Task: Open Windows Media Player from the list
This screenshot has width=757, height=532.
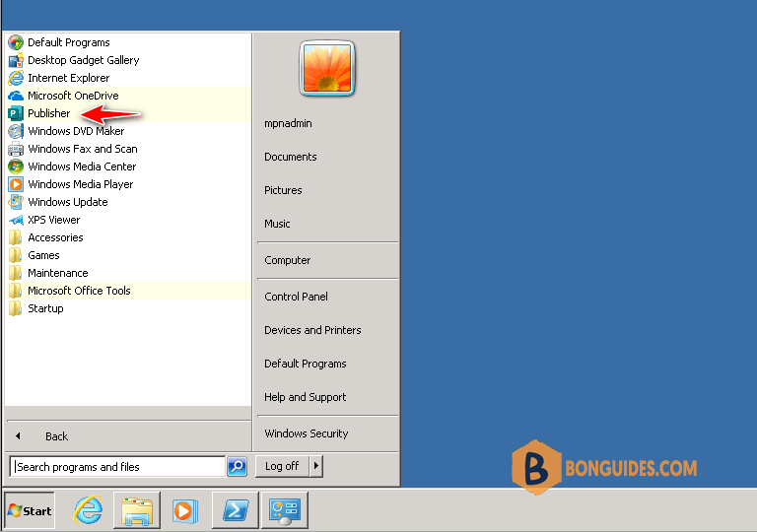Action: point(128,184)
